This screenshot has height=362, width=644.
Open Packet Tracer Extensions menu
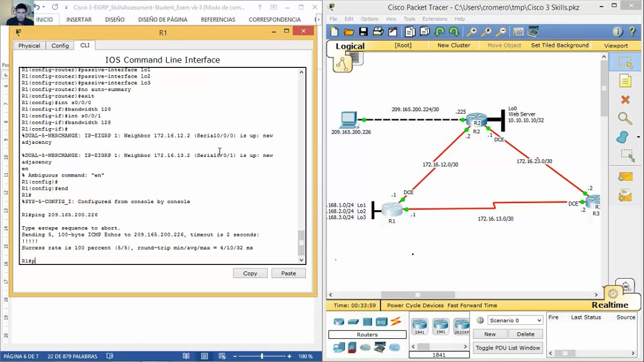pos(435,19)
